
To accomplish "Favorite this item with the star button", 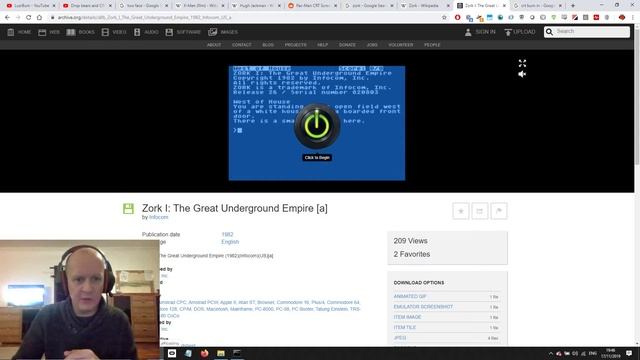I will click(461, 211).
